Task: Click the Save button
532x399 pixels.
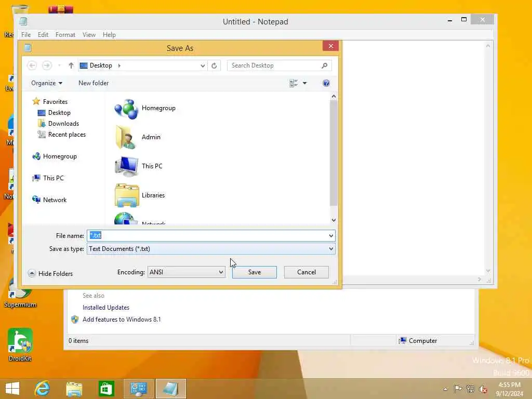Action: 255,272
